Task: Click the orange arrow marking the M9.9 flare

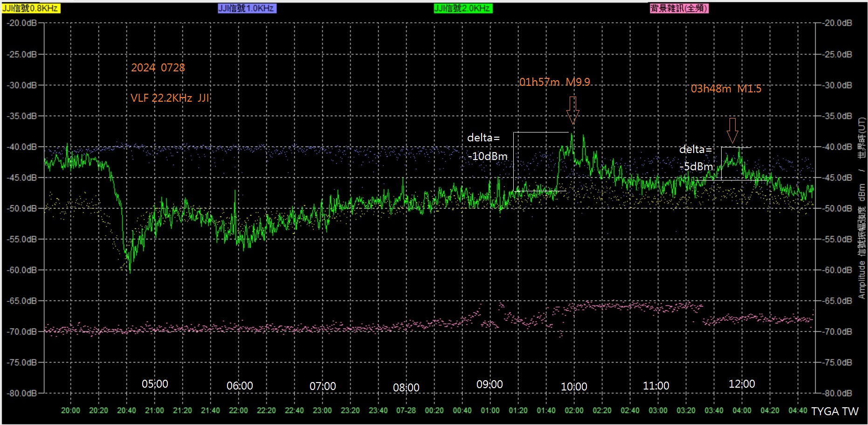Action: point(573,110)
